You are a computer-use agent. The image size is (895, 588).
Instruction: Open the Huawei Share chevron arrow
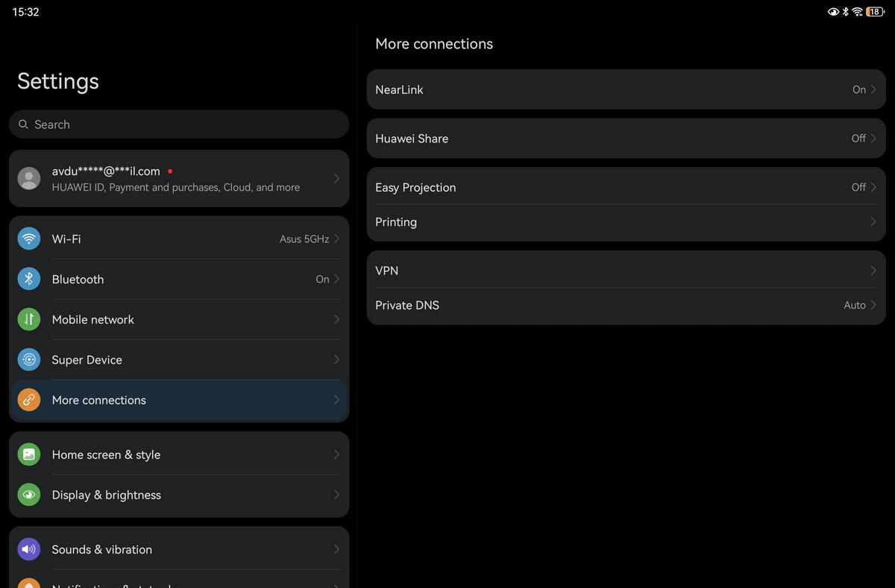click(873, 139)
